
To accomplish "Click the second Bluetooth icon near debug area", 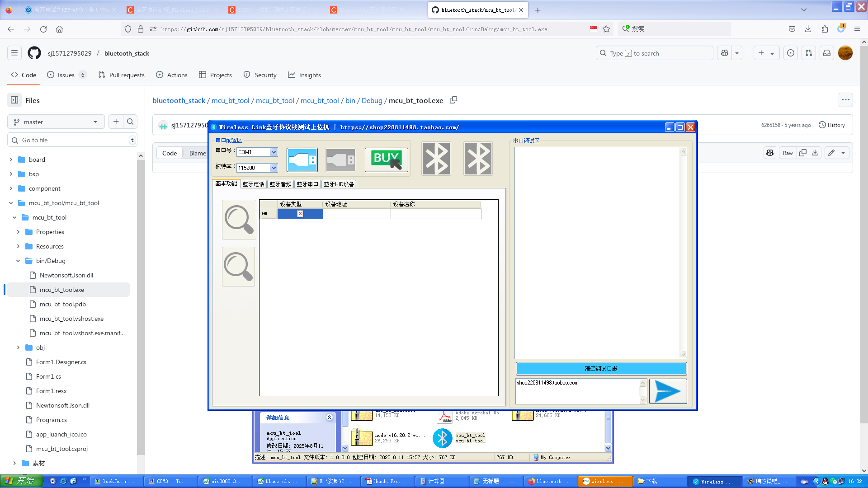I will click(478, 159).
